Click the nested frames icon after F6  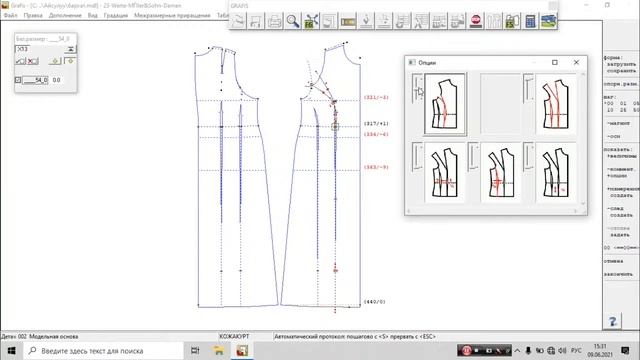[329, 21]
